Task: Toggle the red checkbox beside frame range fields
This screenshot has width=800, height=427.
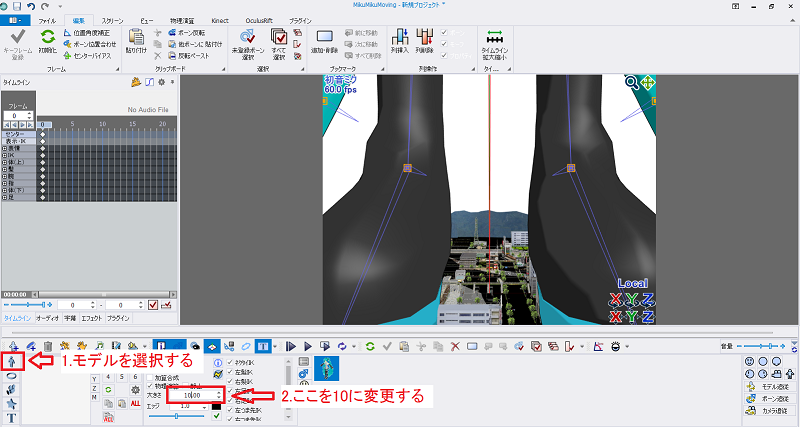Action: coord(153,305)
